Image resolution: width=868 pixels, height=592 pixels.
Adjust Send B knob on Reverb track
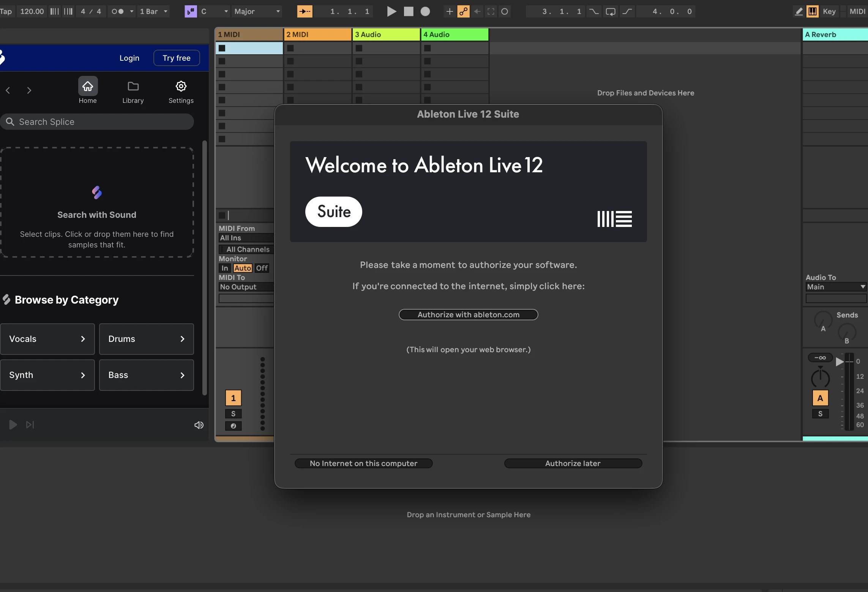847,333
